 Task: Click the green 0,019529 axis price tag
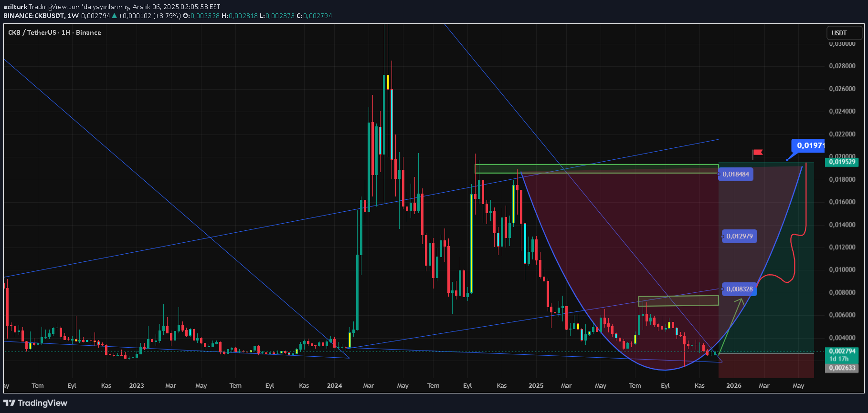(841, 162)
